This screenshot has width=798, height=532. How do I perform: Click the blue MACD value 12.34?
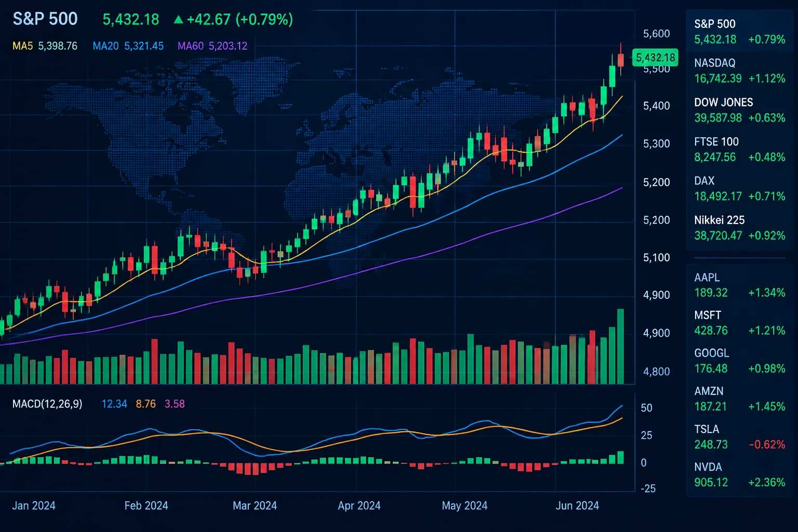pyautogui.click(x=114, y=404)
